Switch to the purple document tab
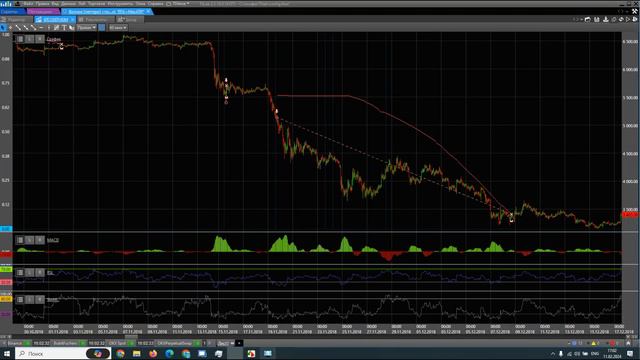The height and width of the screenshot is (360, 640). click(x=43, y=11)
